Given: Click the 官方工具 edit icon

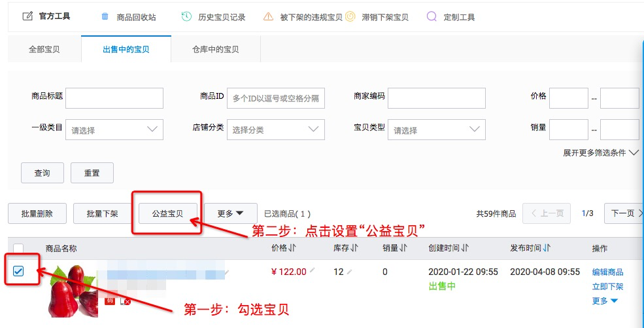Looking at the screenshot, I should 27,16.
